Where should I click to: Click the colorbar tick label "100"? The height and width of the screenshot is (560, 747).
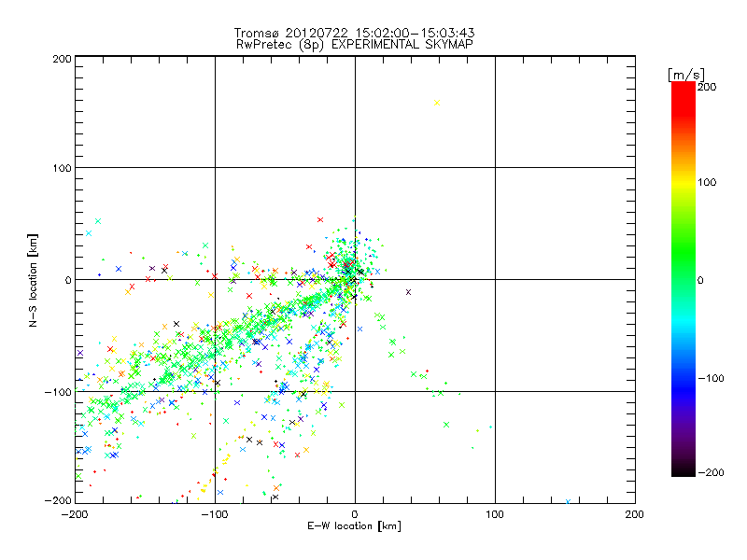pyautogui.click(x=707, y=182)
